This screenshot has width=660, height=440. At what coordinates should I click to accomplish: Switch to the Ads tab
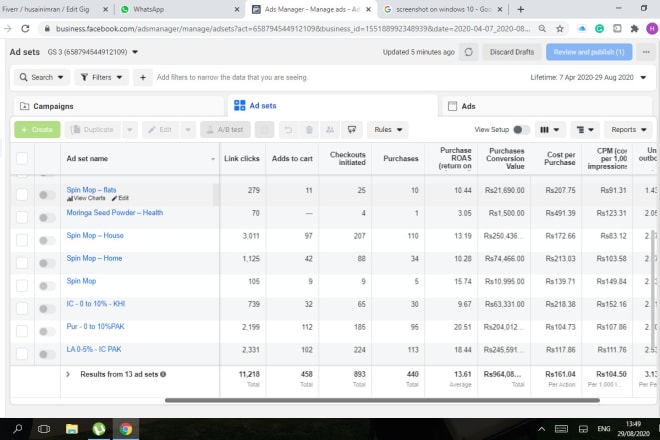(549, 106)
